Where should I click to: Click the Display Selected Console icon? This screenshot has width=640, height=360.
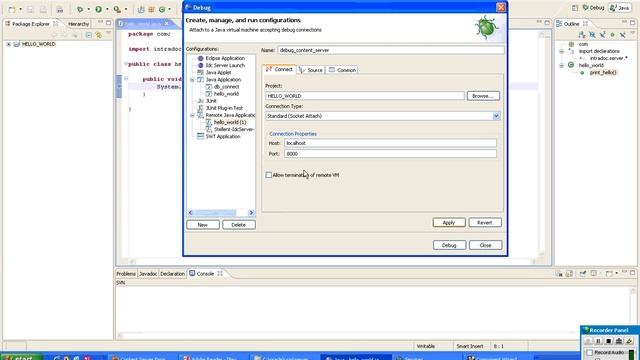(x=595, y=273)
